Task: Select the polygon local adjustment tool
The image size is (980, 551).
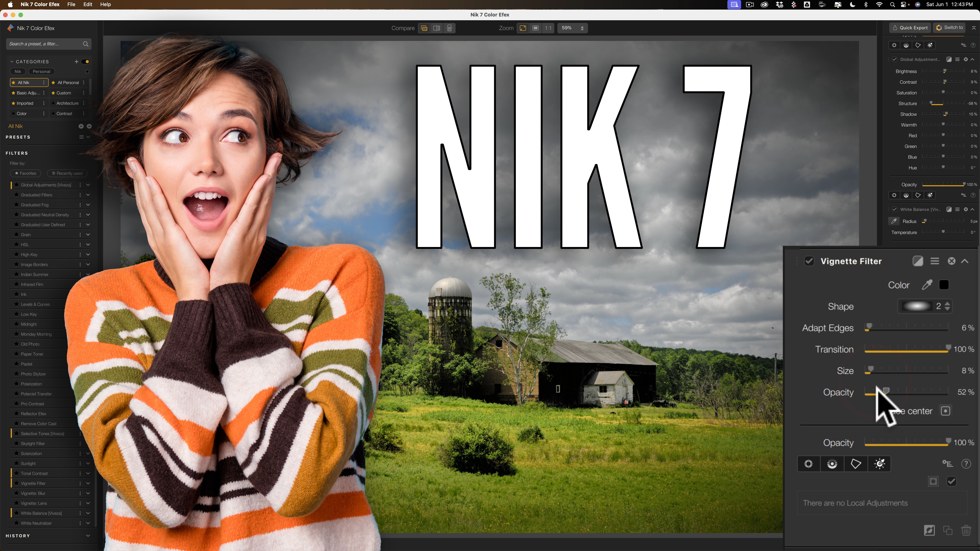Action: click(856, 464)
